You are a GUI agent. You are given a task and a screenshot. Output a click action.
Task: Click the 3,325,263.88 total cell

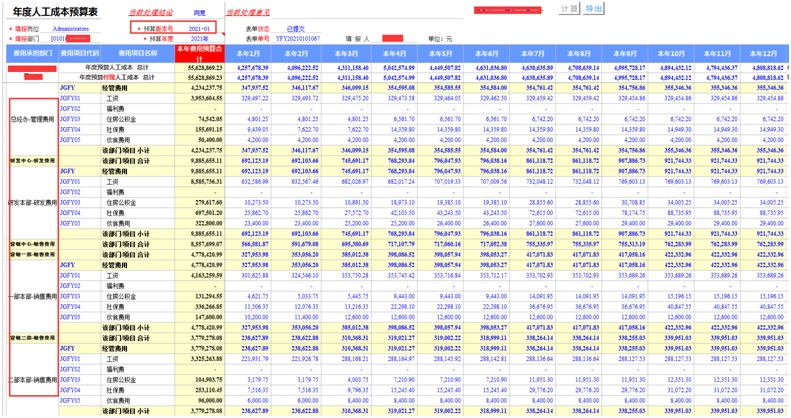[x=200, y=359]
